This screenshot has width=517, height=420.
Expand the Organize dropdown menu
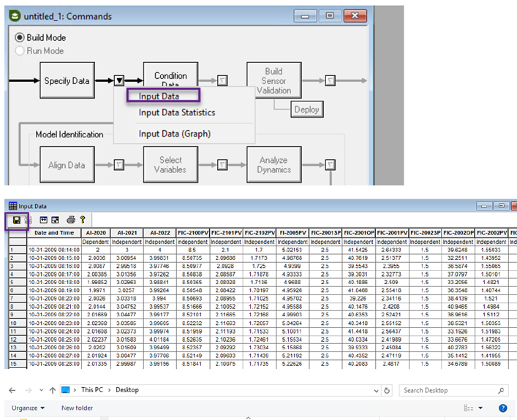(x=29, y=408)
